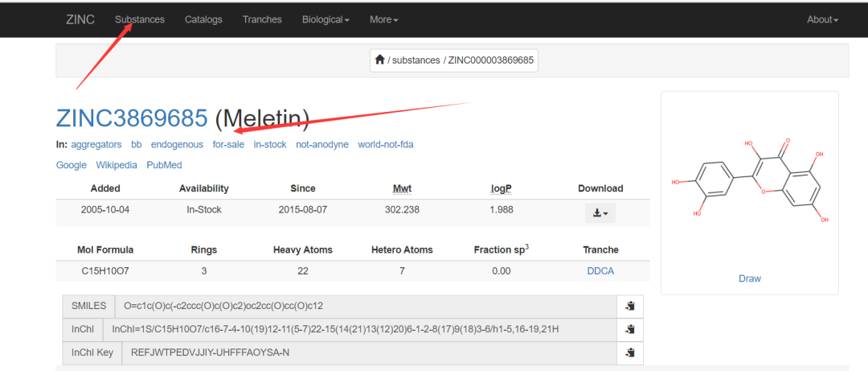
Task: Open the ZINC3869685 title link
Action: 132,118
